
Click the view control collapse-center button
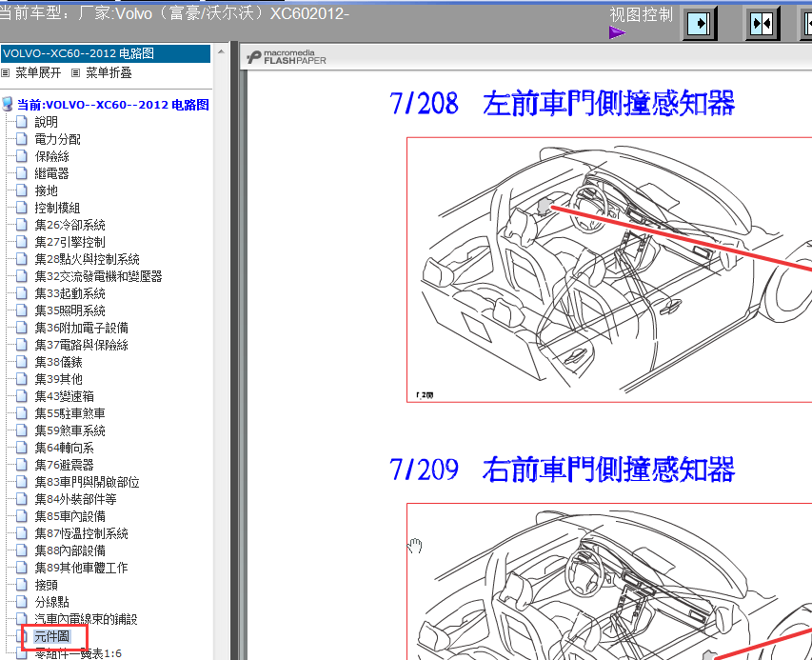pyautogui.click(x=762, y=24)
